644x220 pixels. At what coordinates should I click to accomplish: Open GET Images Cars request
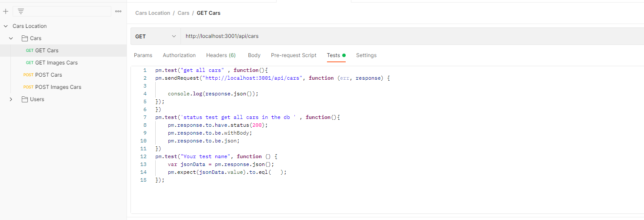point(63,63)
